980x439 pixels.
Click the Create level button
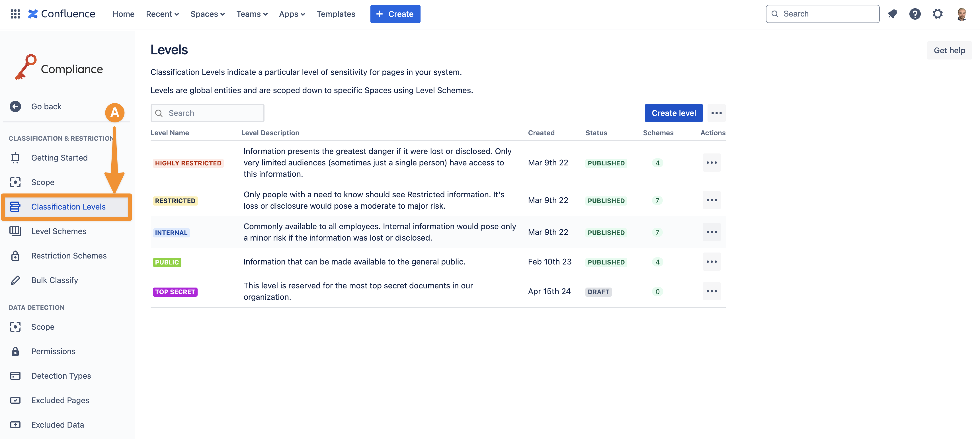pyautogui.click(x=673, y=113)
